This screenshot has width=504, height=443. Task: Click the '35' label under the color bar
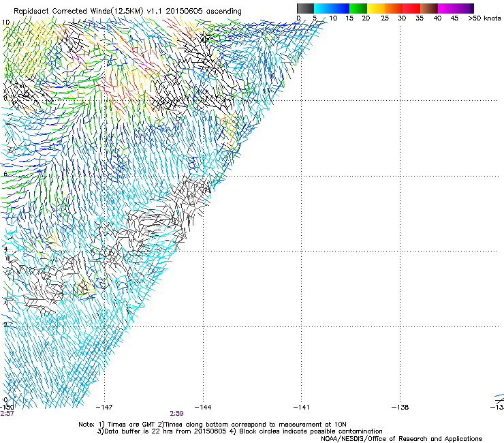420,18
